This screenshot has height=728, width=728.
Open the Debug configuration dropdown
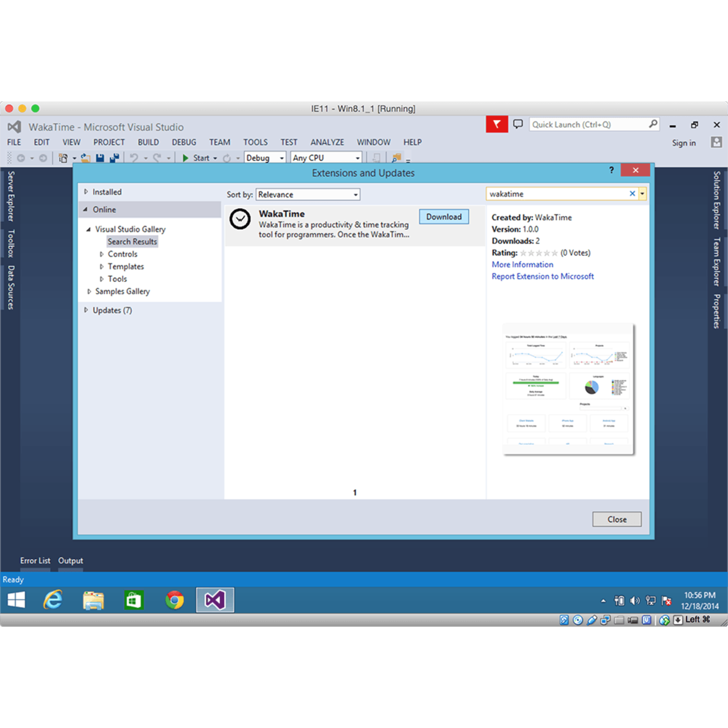(x=265, y=158)
